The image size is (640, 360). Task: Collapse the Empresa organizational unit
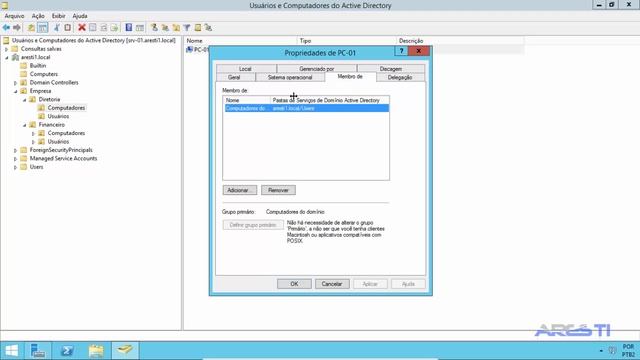pos(16,91)
